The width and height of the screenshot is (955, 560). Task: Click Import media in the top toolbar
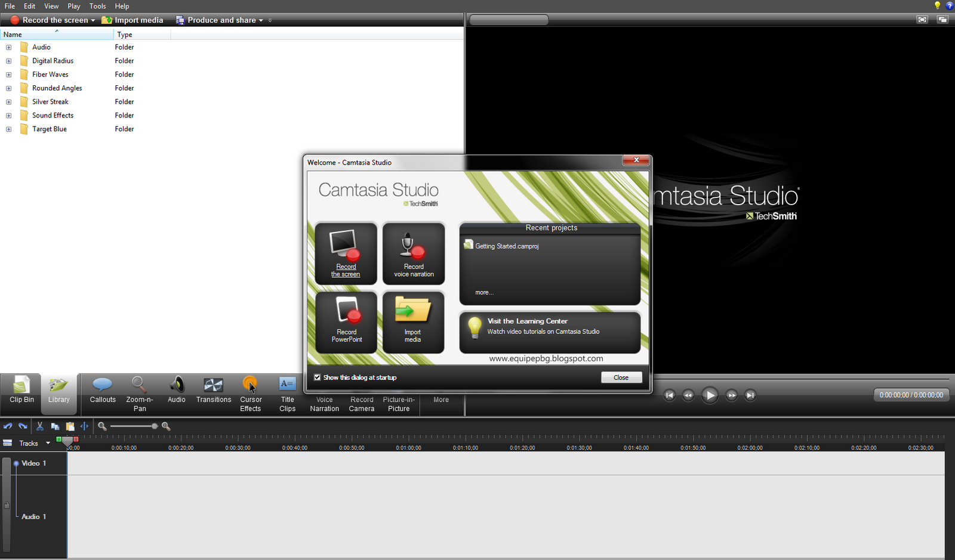tap(133, 20)
